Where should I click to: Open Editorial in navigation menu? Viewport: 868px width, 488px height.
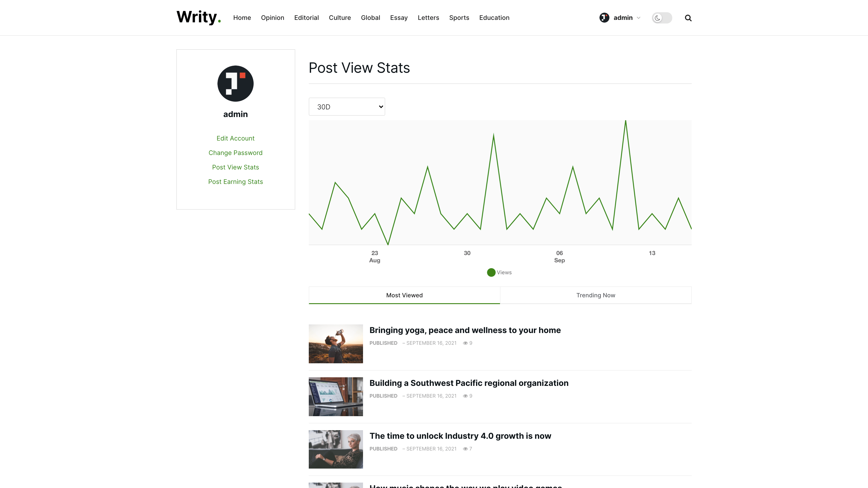point(306,18)
